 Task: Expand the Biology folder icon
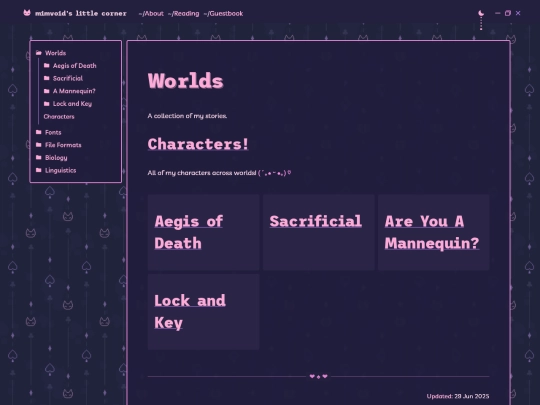click(39, 157)
